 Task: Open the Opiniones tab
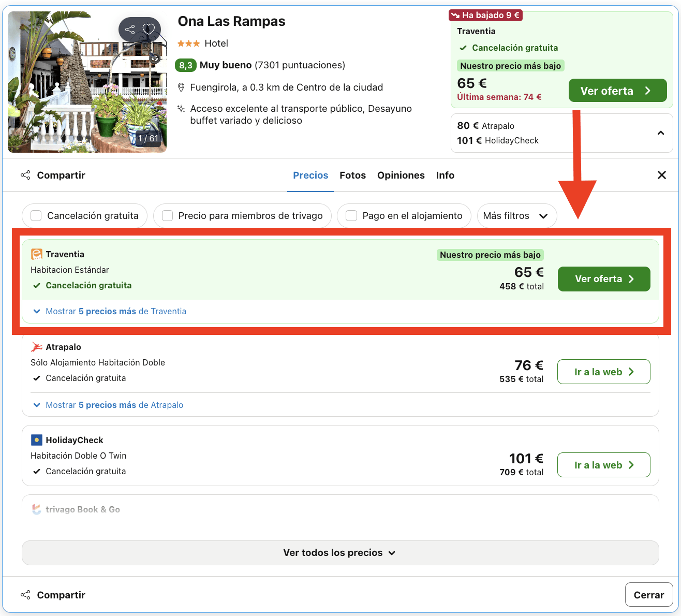pos(401,175)
